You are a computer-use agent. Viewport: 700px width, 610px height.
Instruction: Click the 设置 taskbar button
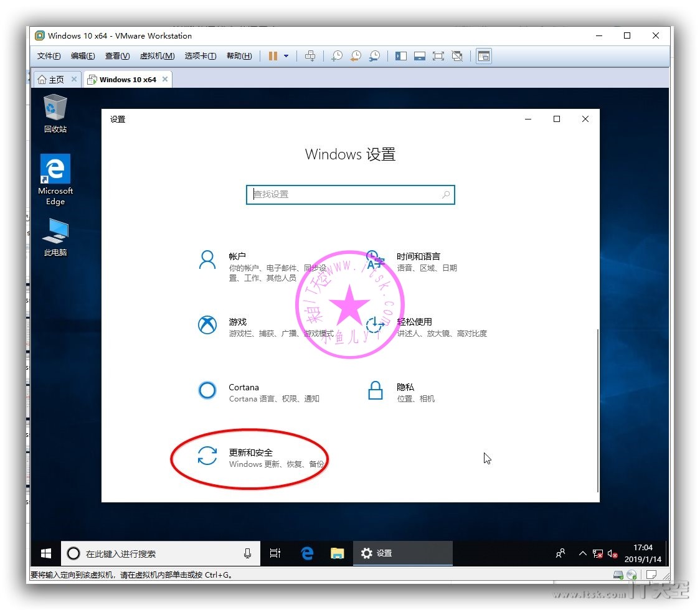(403, 554)
